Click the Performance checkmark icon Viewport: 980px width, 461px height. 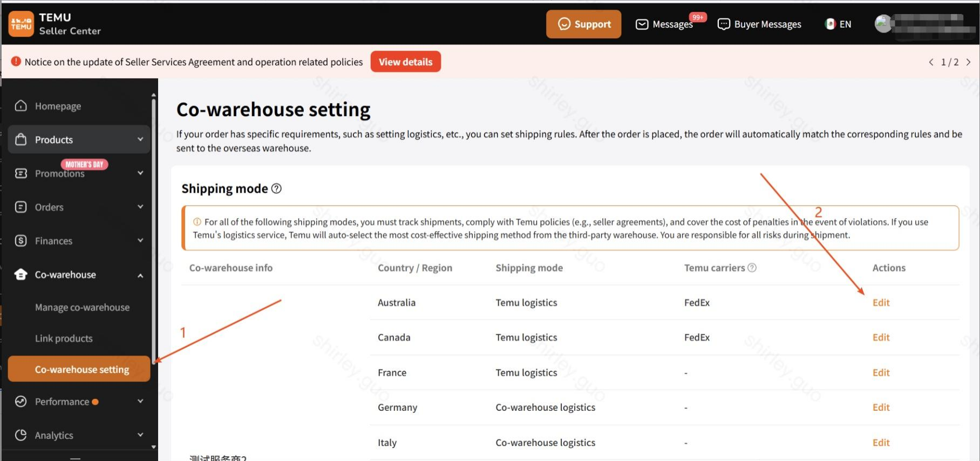click(x=21, y=402)
